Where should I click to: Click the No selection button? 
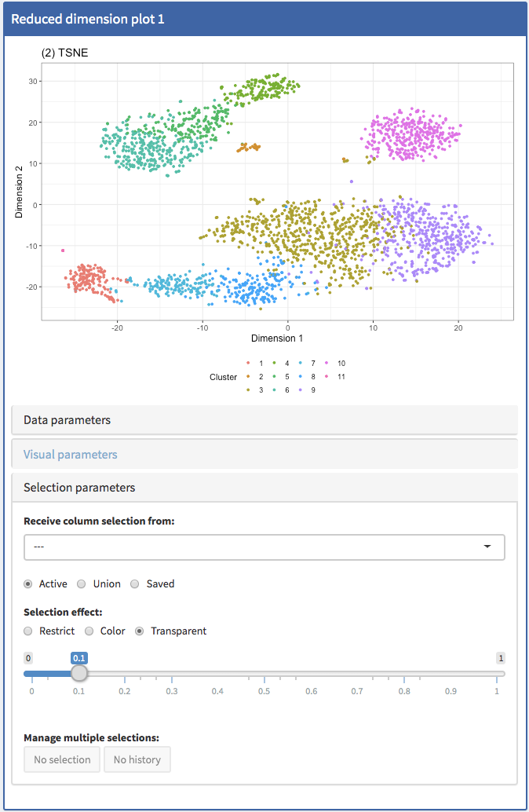(62, 759)
